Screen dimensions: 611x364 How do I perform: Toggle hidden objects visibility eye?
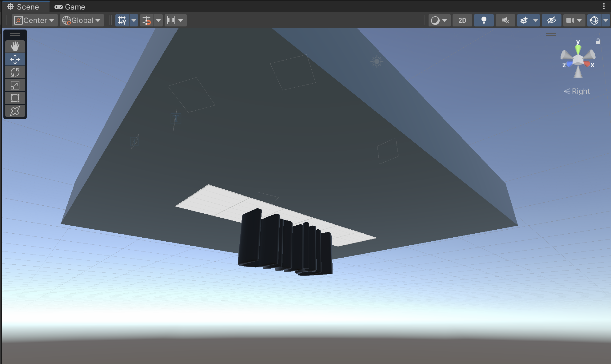click(551, 20)
